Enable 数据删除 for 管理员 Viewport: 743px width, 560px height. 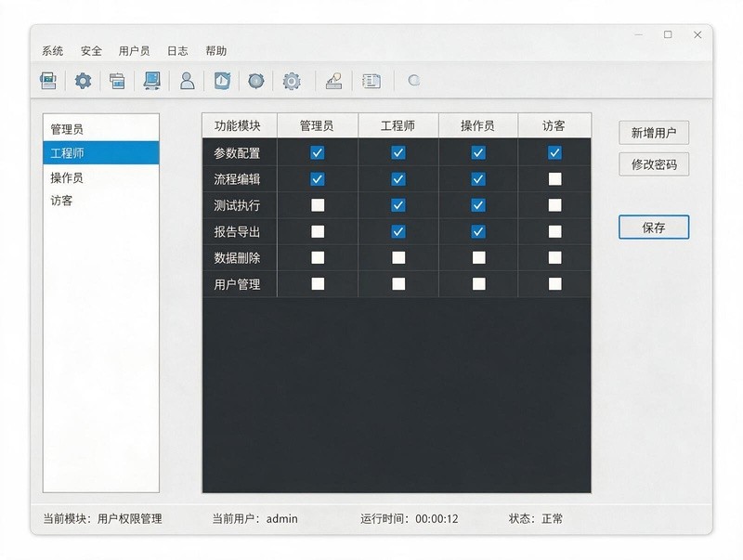(x=318, y=258)
